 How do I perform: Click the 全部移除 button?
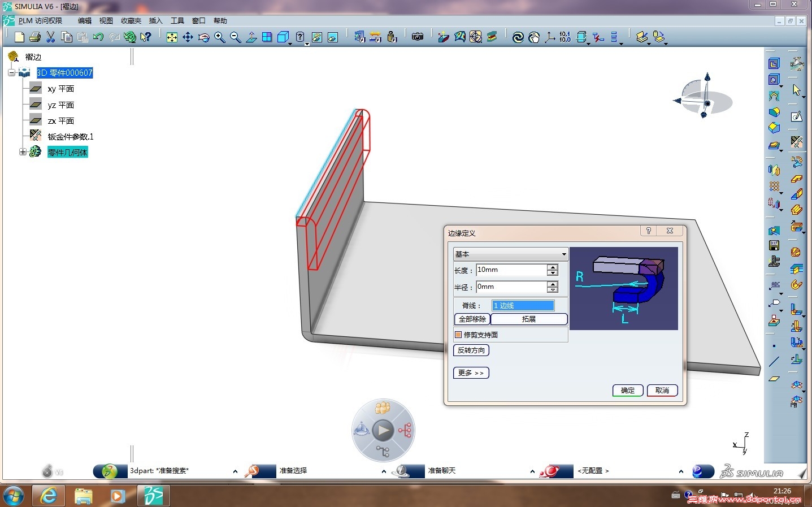point(472,319)
